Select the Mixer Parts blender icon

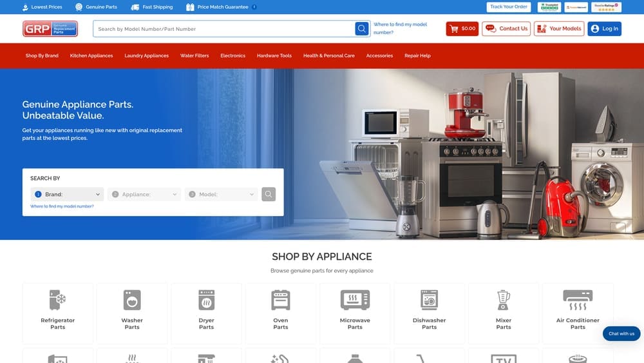pyautogui.click(x=504, y=300)
